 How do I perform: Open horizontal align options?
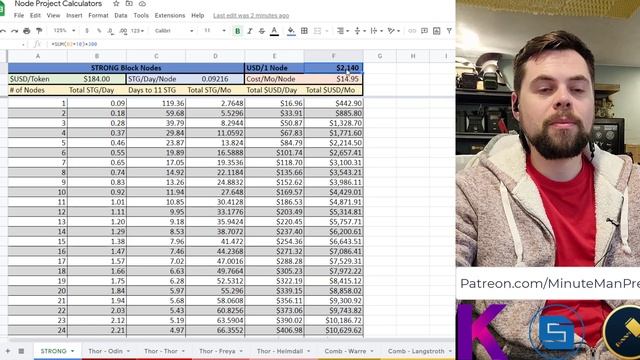(x=342, y=31)
